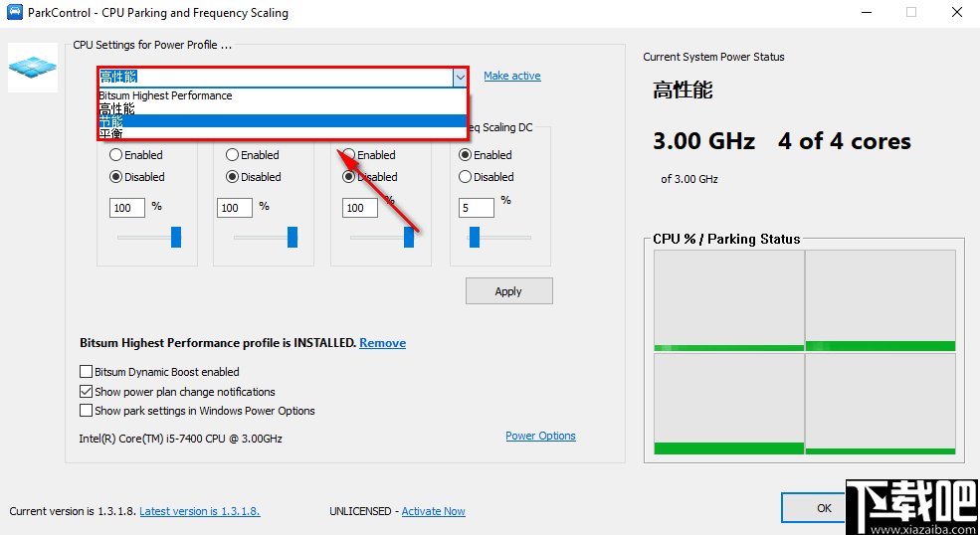Click the Activate Now link
980x535 pixels.
pyautogui.click(x=433, y=511)
